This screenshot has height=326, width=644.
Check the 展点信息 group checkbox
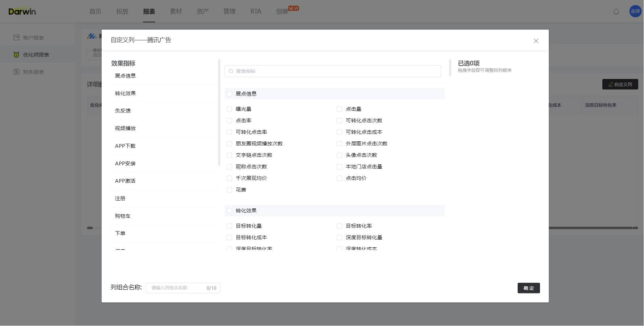click(x=229, y=94)
